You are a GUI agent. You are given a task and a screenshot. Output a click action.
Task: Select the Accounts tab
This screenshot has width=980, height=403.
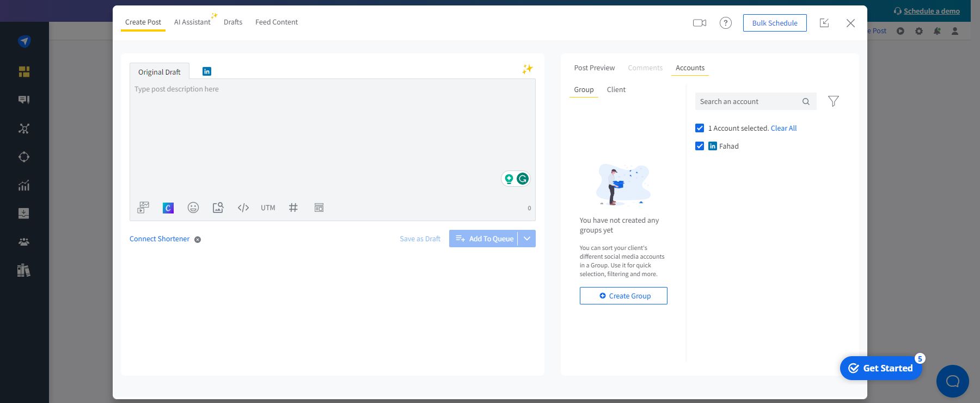(x=690, y=68)
